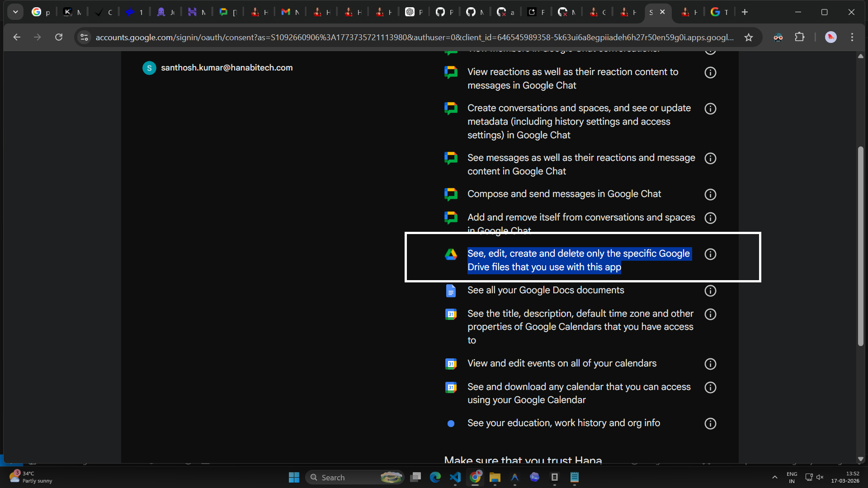Open a new browser tab
The image size is (868, 488).
tap(745, 12)
